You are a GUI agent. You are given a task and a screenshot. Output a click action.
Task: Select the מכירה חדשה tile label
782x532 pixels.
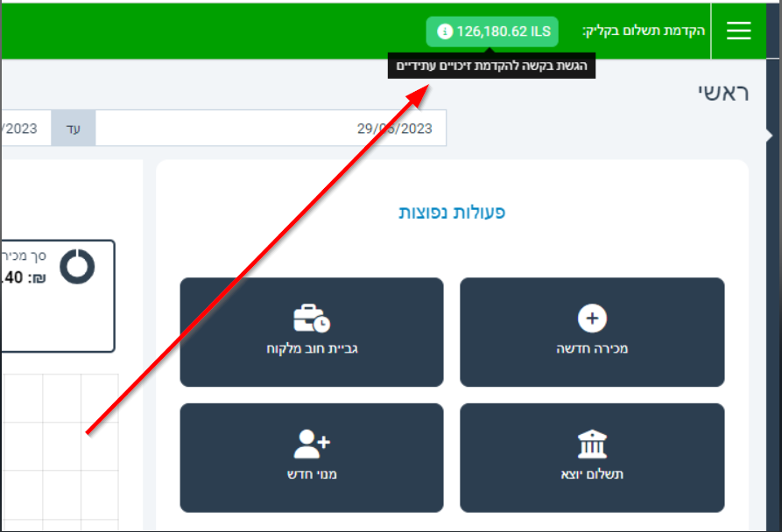pos(592,348)
